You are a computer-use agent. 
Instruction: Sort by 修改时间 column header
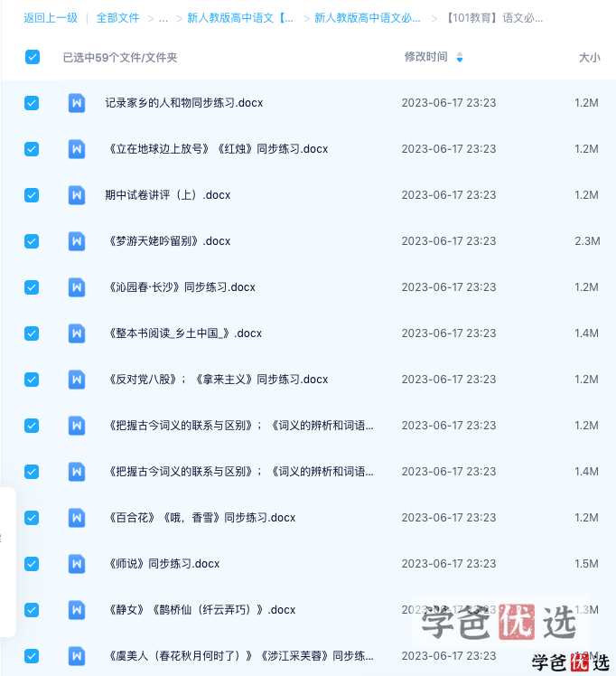(425, 57)
